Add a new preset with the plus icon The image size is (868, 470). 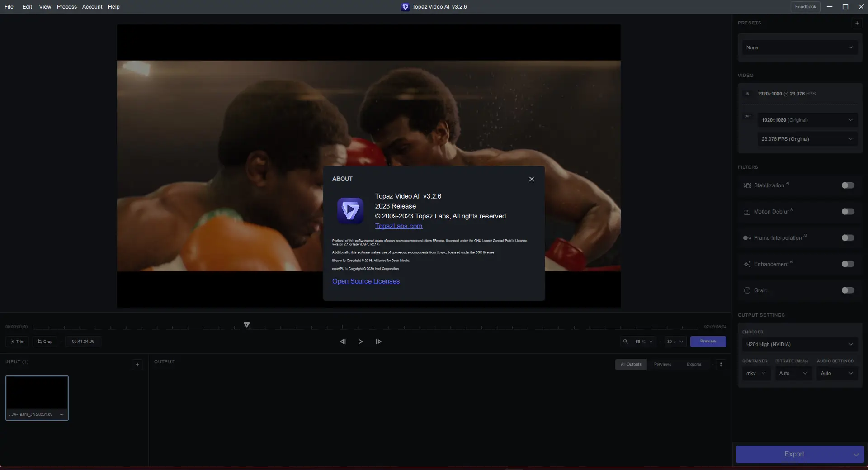[x=857, y=23]
